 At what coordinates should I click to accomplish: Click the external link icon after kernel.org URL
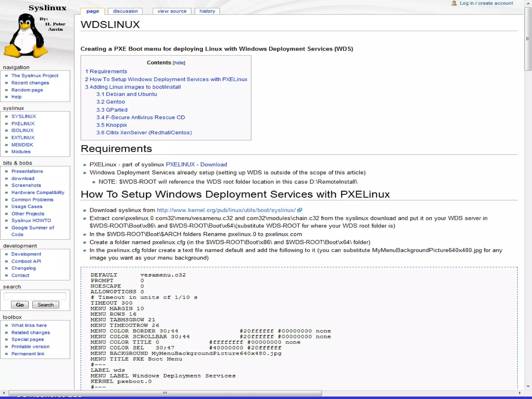point(300,210)
